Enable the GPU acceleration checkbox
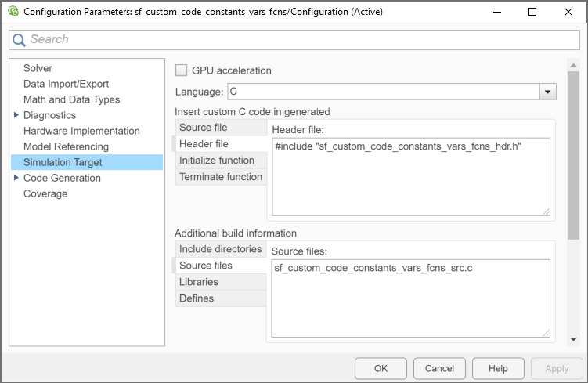 (x=182, y=70)
